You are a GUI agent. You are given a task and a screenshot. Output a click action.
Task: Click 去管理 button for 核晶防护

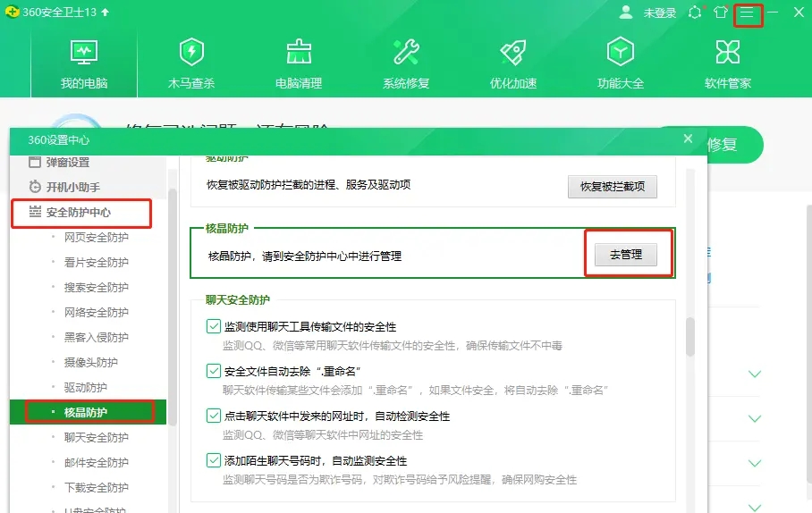pyautogui.click(x=626, y=255)
